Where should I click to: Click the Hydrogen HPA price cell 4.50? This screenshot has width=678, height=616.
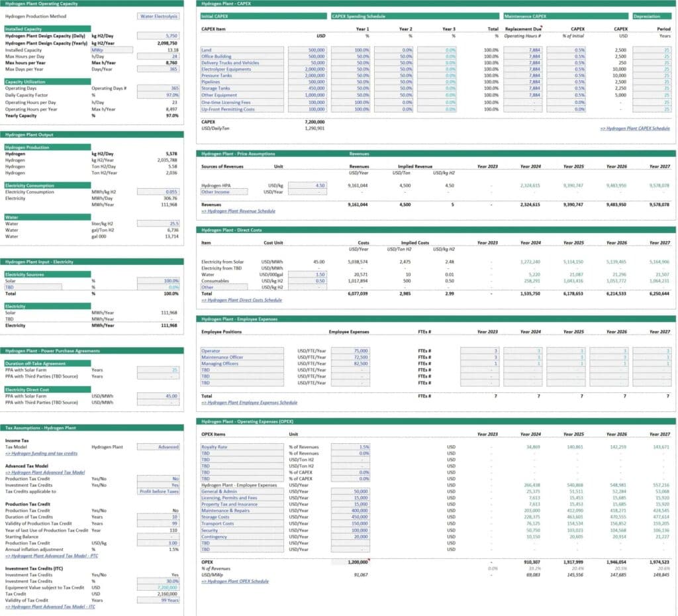(307, 185)
